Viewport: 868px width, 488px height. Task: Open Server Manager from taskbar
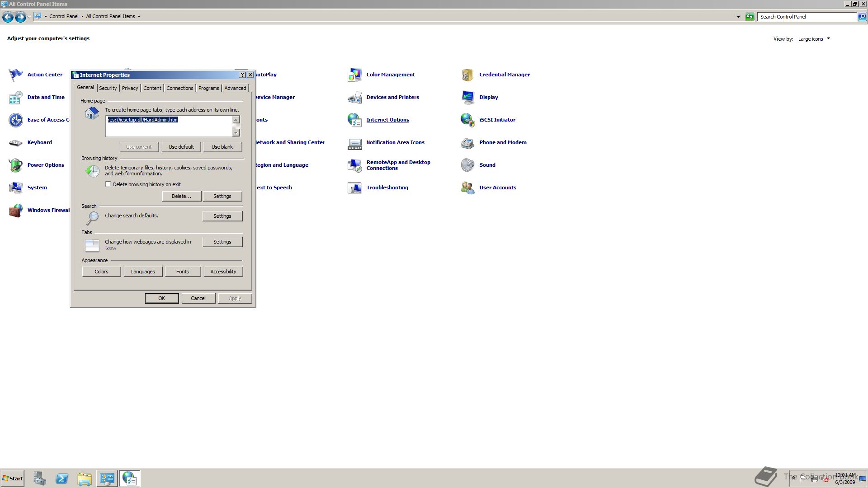(39, 479)
